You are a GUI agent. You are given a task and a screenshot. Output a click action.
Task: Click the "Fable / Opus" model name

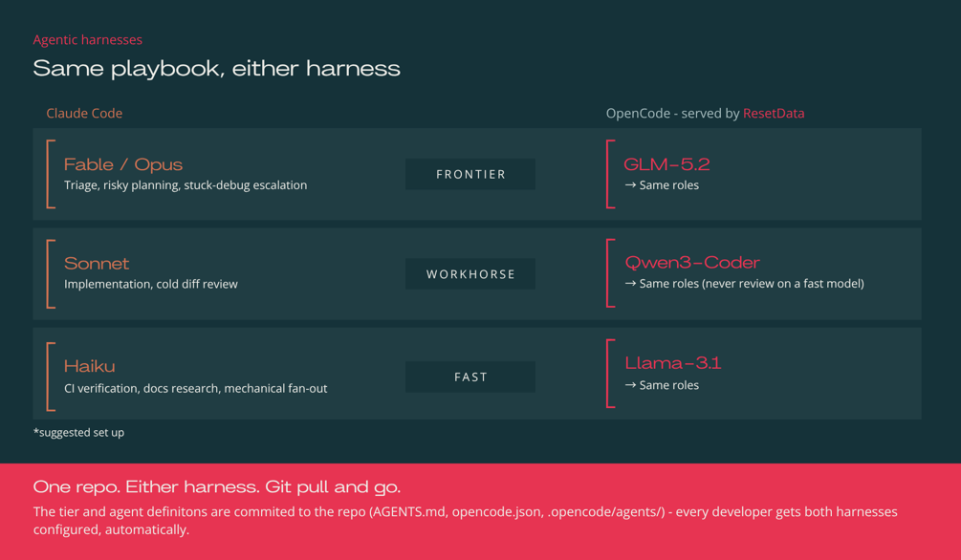(123, 164)
